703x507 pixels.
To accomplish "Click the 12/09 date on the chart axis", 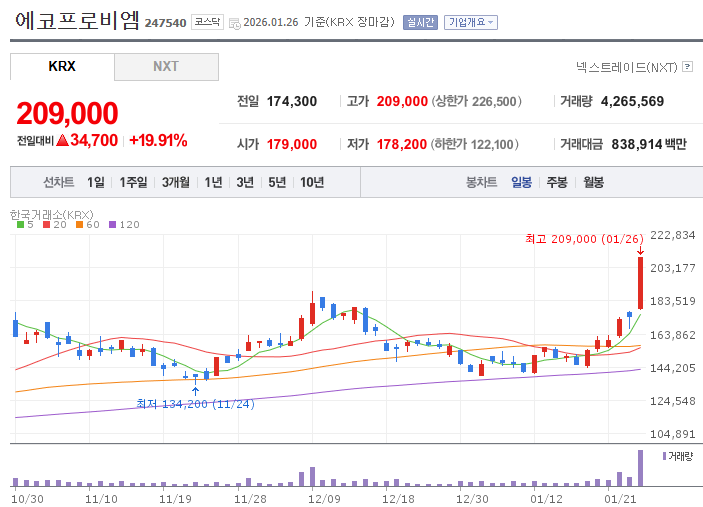I will pyautogui.click(x=324, y=499).
